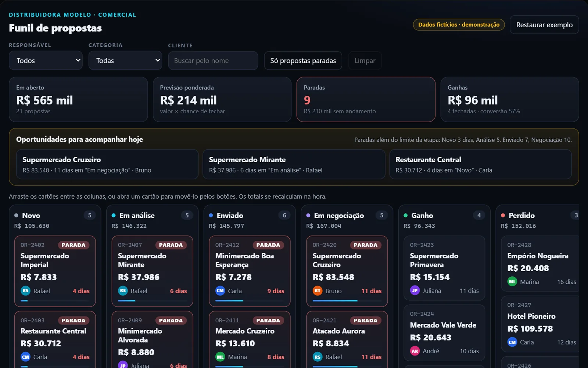The width and height of the screenshot is (588, 368).
Task: Click Carla's CM avatar on Hotel Pioneiro card
Action: click(512, 342)
